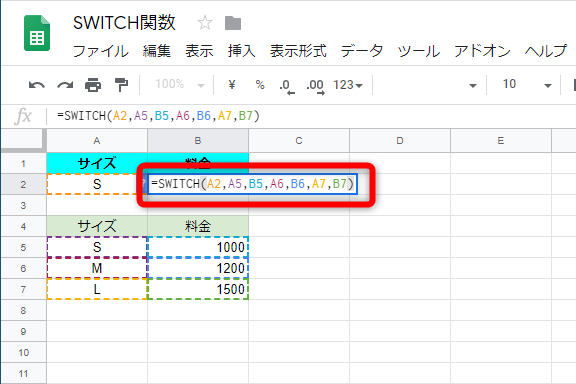576x384 pixels.
Task: Apply percent format
Action: tap(260, 85)
